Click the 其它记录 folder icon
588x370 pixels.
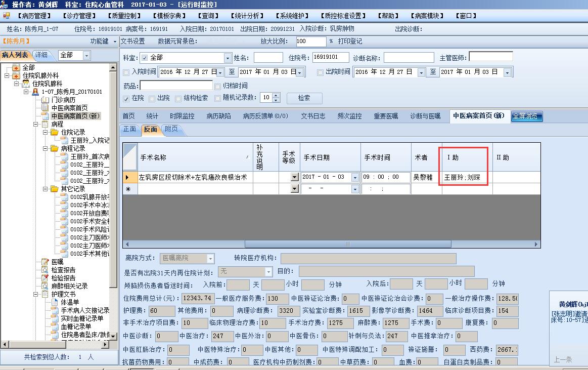55,189
